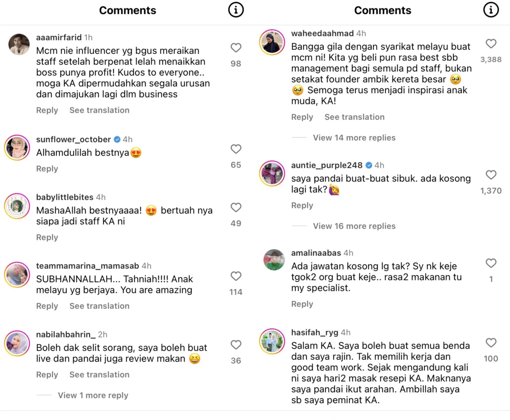Tap heart on waheedaahmad's comment
510x420 pixels.
pos(491,44)
